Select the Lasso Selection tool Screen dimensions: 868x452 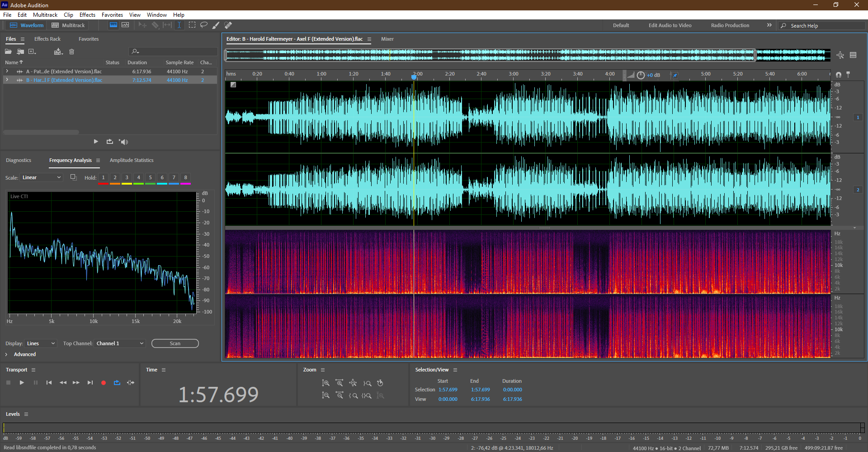point(204,25)
